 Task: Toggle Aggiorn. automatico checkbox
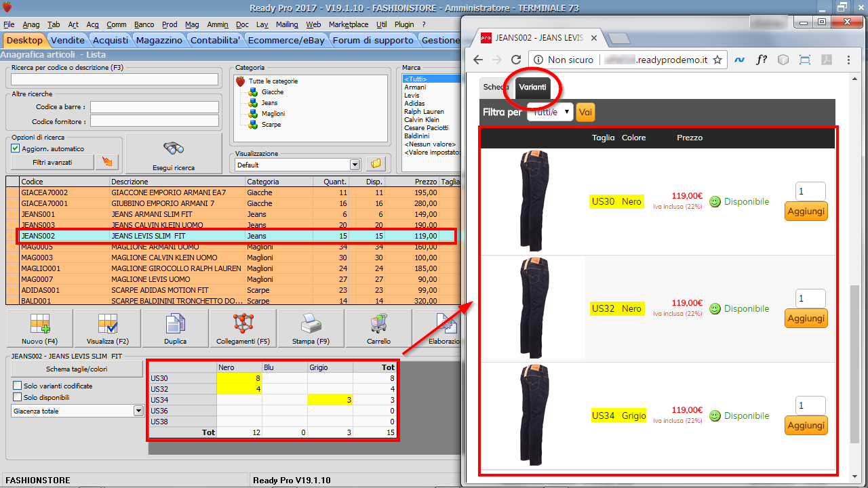[16, 148]
